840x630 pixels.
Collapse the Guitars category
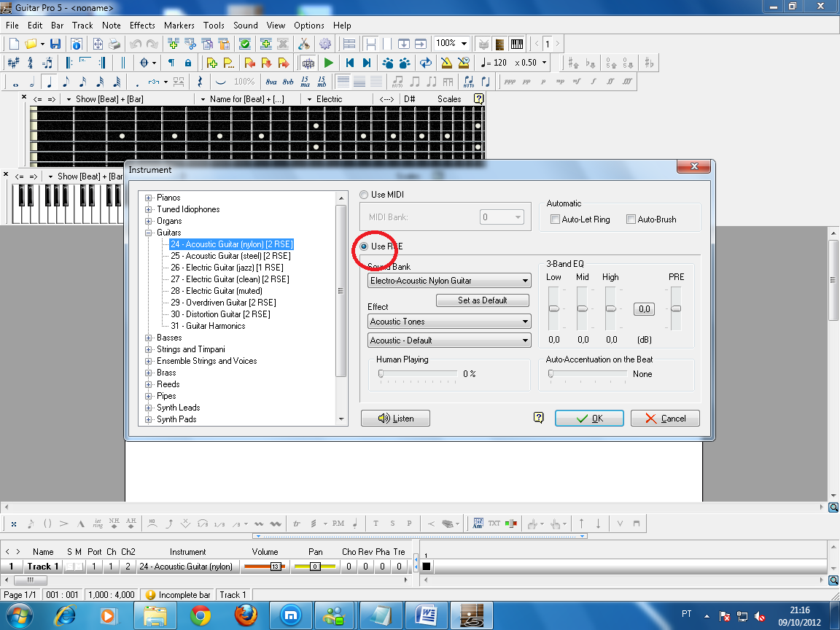pos(149,233)
